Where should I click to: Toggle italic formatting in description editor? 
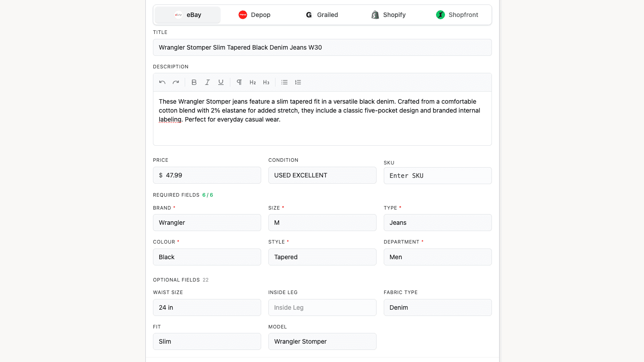208,82
